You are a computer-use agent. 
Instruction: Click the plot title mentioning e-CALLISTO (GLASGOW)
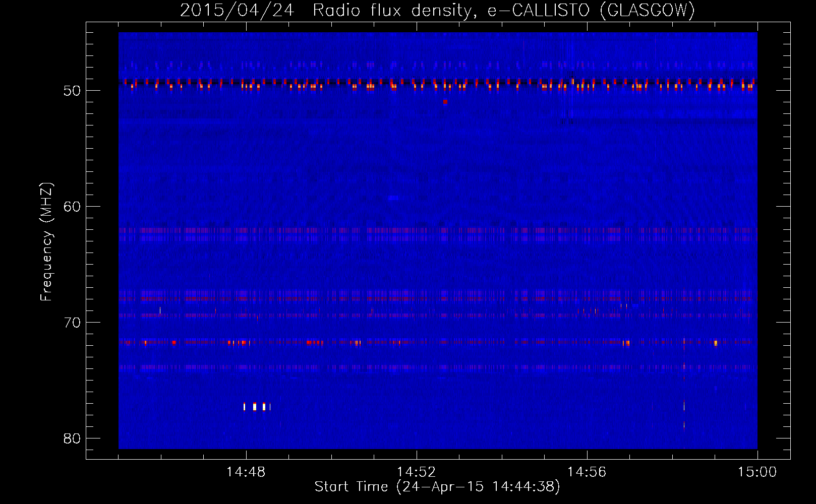coord(437,10)
